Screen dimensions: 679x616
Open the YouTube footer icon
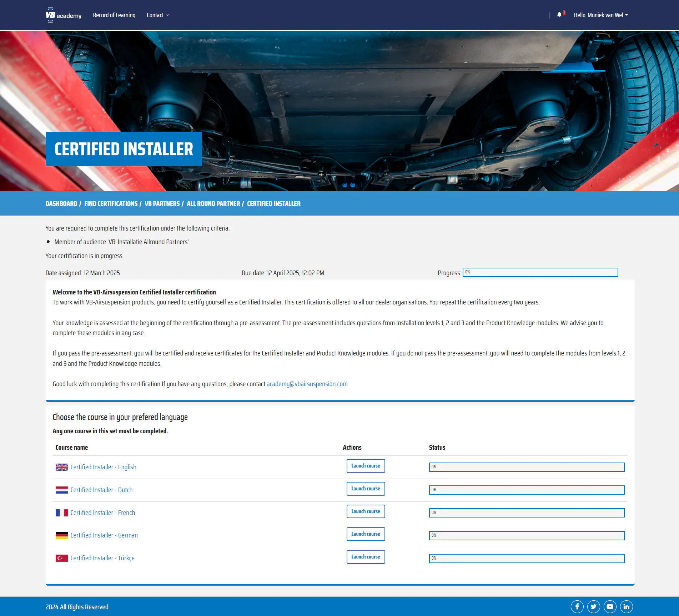(610, 606)
